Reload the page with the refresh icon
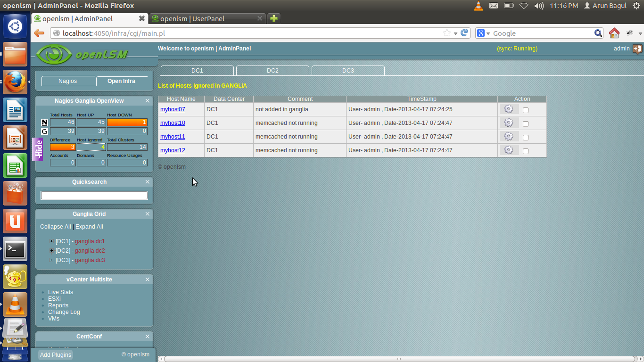This screenshot has height=362, width=644. click(463, 33)
